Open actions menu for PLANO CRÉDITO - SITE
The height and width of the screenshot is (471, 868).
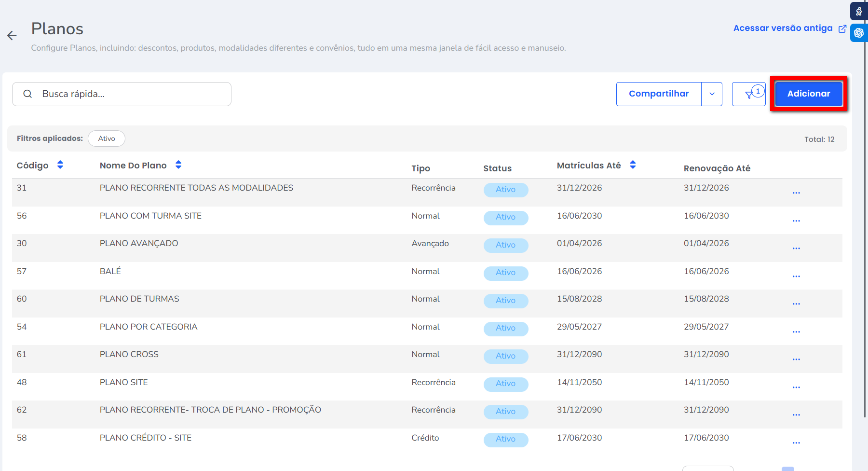[x=796, y=443]
